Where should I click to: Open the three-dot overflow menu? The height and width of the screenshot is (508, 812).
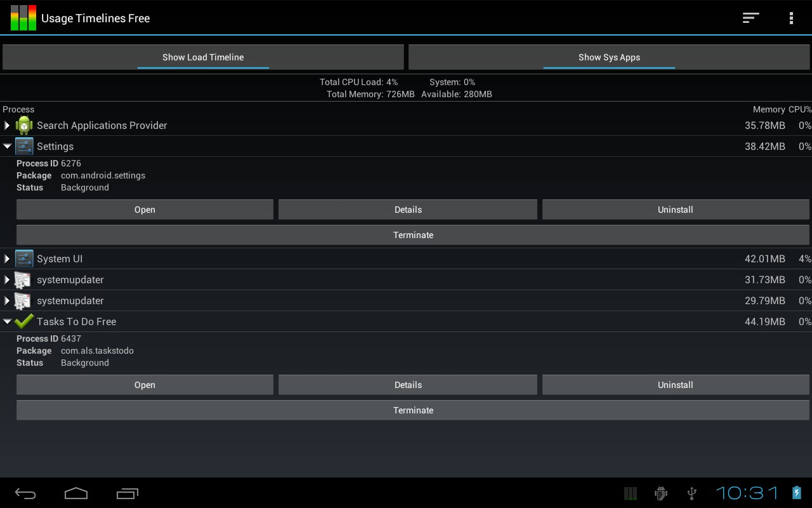[791, 18]
